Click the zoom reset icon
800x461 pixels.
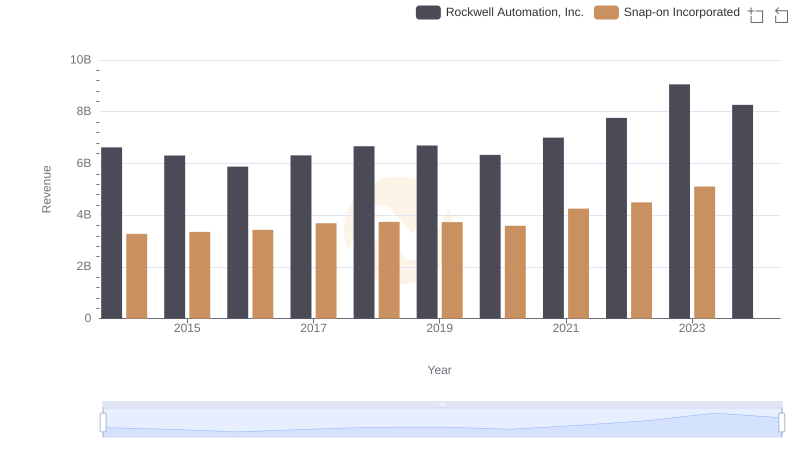(x=781, y=15)
